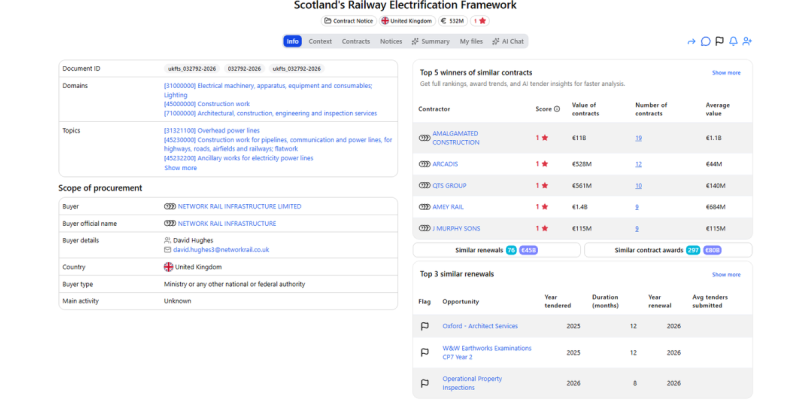The height and width of the screenshot is (400, 800).
Task: Show more top winners of similar contracts
Action: pyautogui.click(x=726, y=73)
